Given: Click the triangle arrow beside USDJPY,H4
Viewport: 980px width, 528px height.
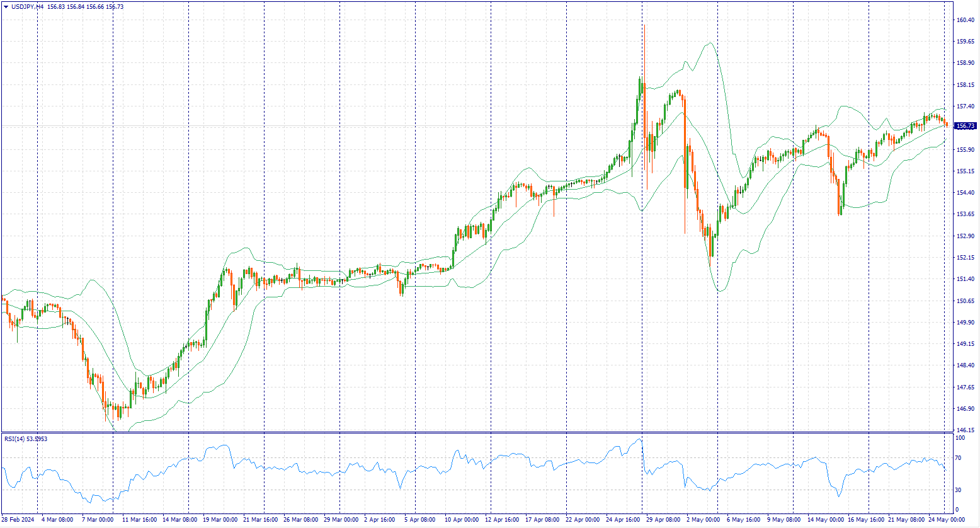Looking at the screenshot, I should (x=6, y=6).
